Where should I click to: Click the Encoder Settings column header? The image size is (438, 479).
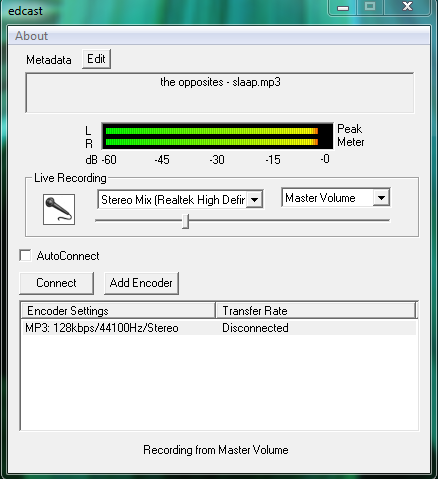tap(118, 311)
